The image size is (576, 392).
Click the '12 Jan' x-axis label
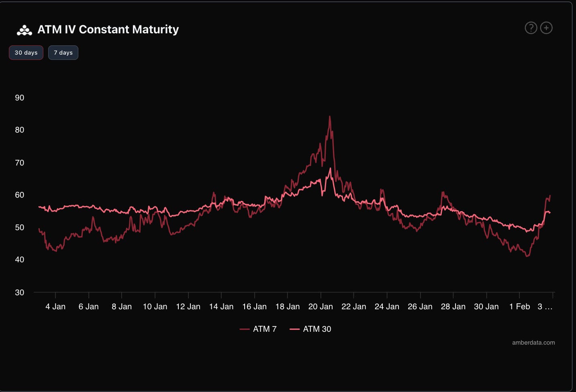(x=188, y=306)
